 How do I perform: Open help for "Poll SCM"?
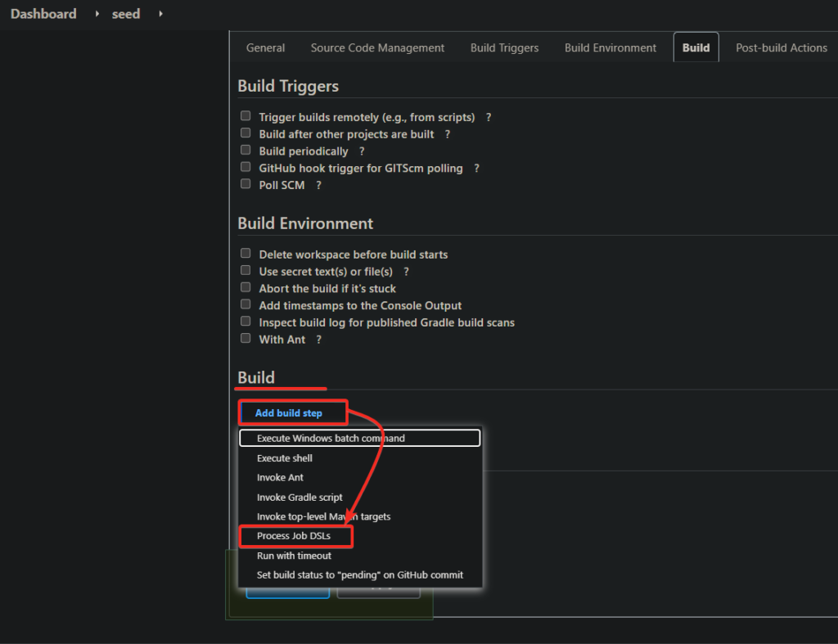tap(318, 185)
